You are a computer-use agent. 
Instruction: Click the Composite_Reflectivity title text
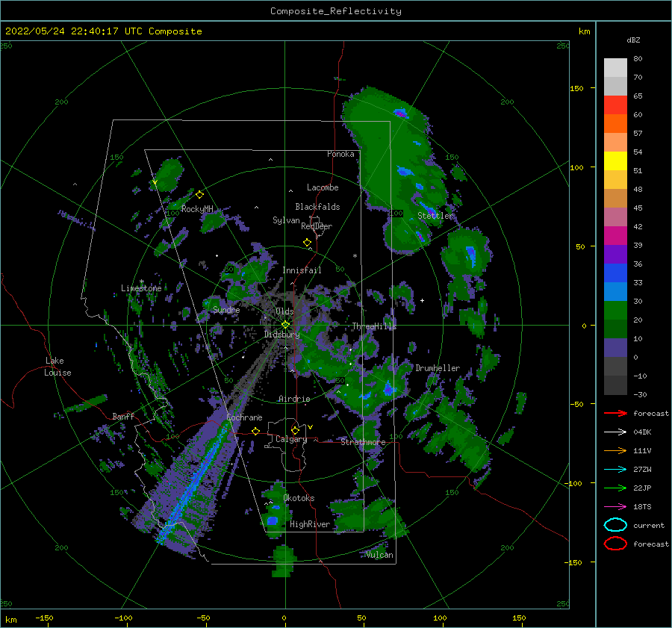[336, 11]
